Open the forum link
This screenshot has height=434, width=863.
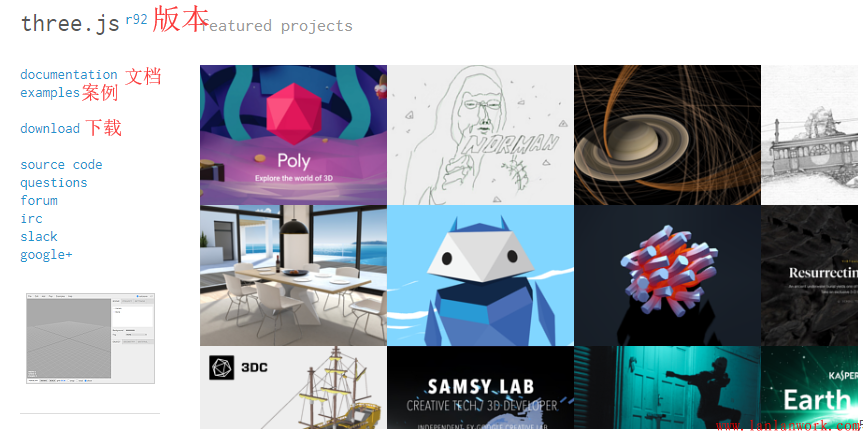[x=39, y=201]
